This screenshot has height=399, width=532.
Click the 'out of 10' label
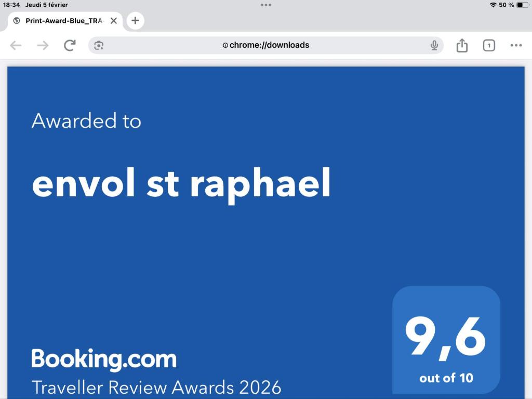tap(446, 378)
